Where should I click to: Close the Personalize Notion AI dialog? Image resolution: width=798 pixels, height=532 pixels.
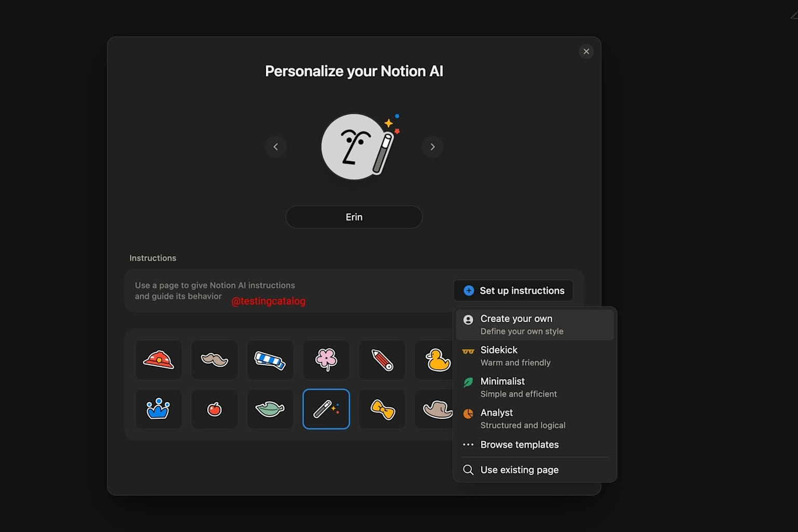tap(586, 51)
